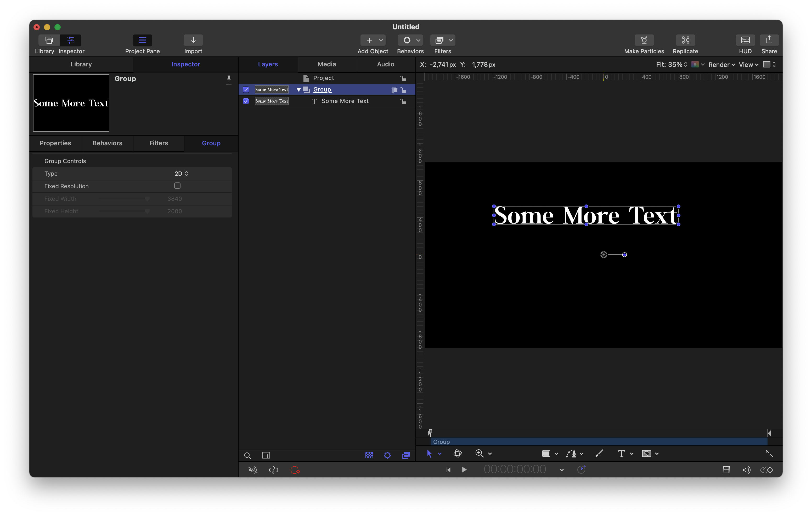This screenshot has width=812, height=516.
Task: Collapse the Group disclosure triangle
Action: point(298,90)
